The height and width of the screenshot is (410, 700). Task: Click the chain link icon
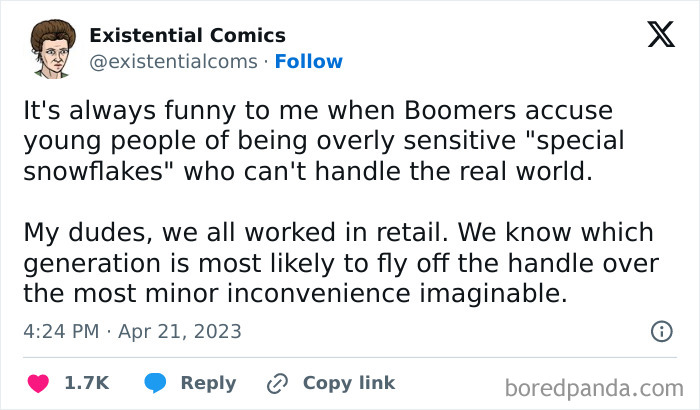[x=277, y=383]
